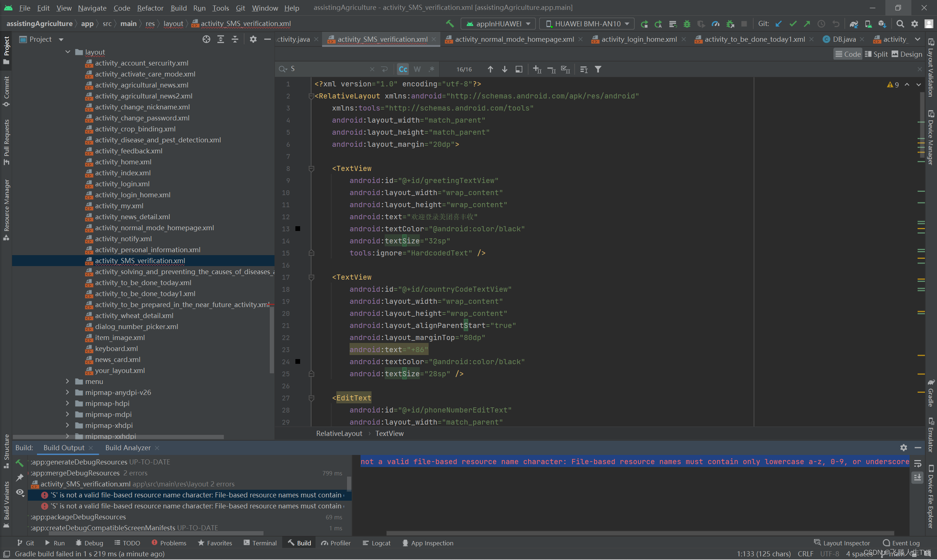Click Select Opened File target icon
Viewport: 937px width, 560px height.
[206, 39]
